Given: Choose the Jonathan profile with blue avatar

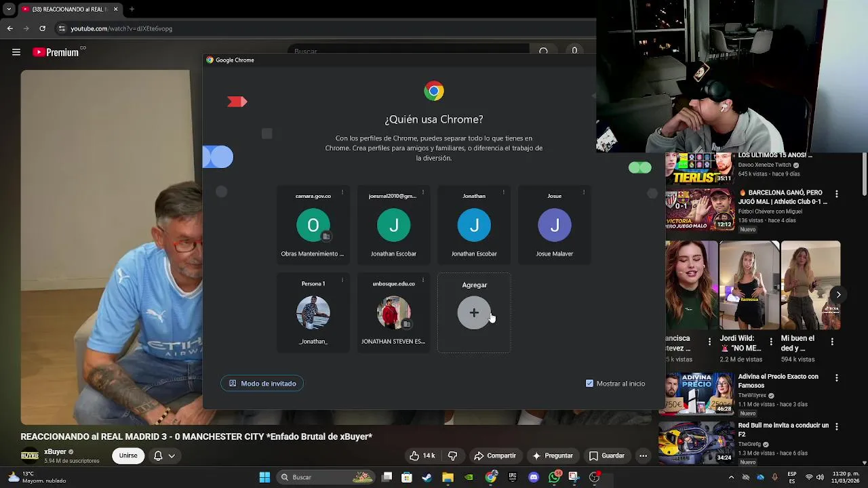Looking at the screenshot, I should [x=474, y=225].
